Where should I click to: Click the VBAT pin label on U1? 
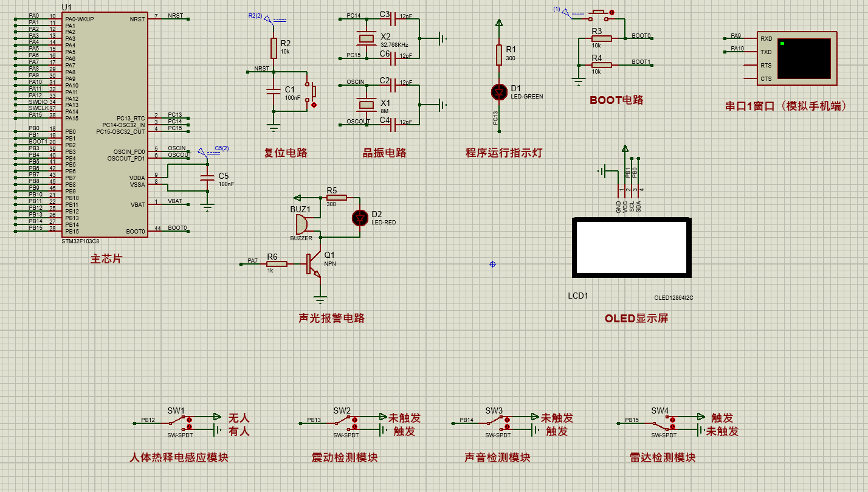[x=138, y=204]
